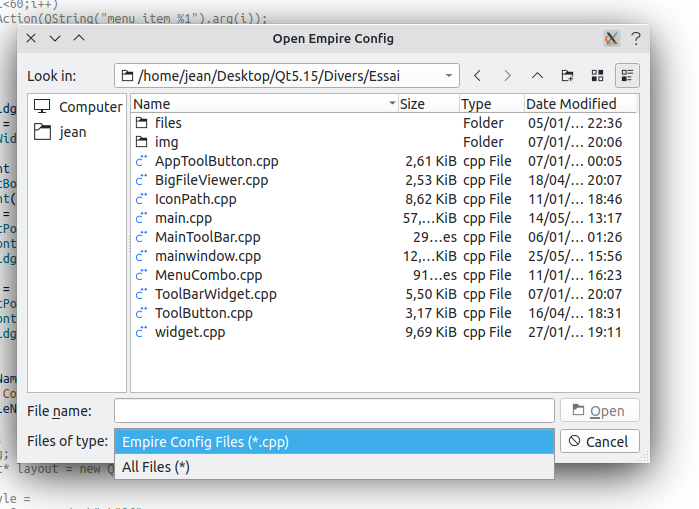Select ToolButton.cpp file
Image resolution: width=699 pixels, height=509 pixels.
point(204,313)
